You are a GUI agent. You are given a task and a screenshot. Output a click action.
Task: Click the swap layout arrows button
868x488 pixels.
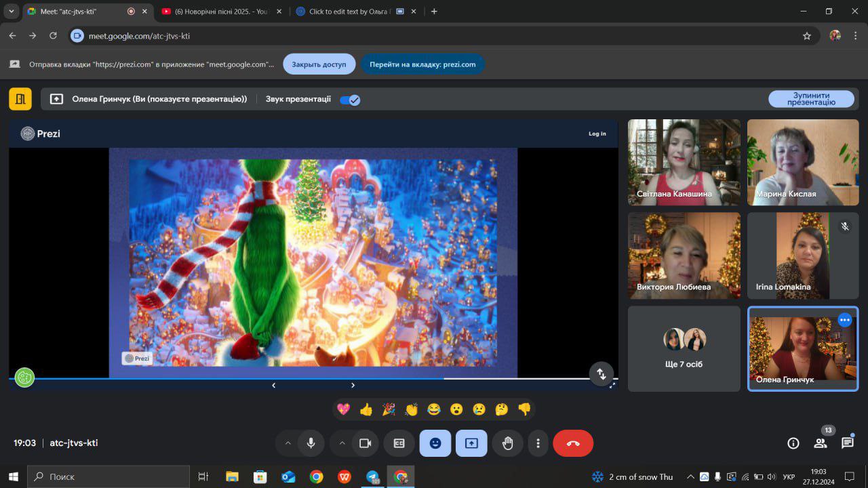[601, 373]
